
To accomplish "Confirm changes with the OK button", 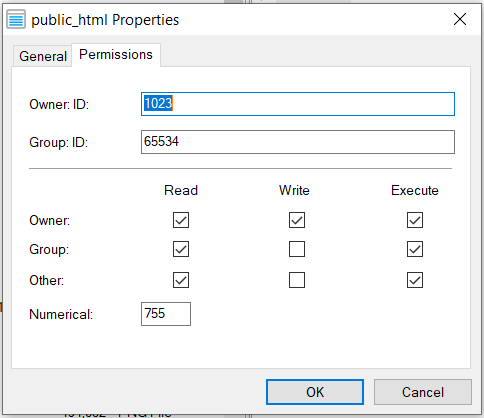I will [x=315, y=392].
